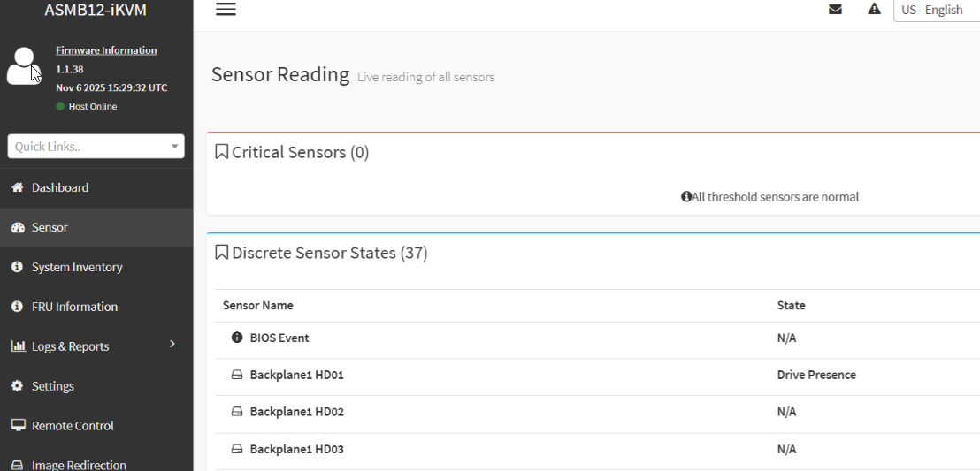This screenshot has height=471, width=980.
Task: Open the envelope messages icon
Action: (835, 10)
